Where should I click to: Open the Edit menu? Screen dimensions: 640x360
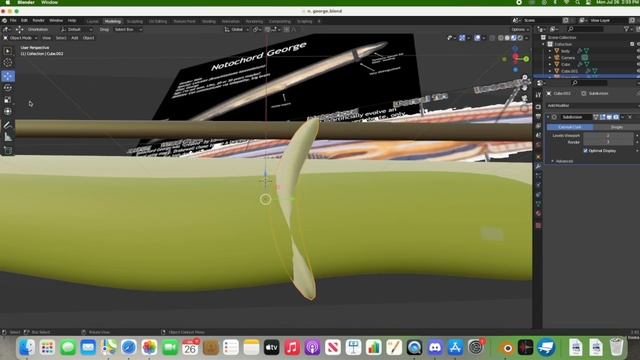point(24,20)
